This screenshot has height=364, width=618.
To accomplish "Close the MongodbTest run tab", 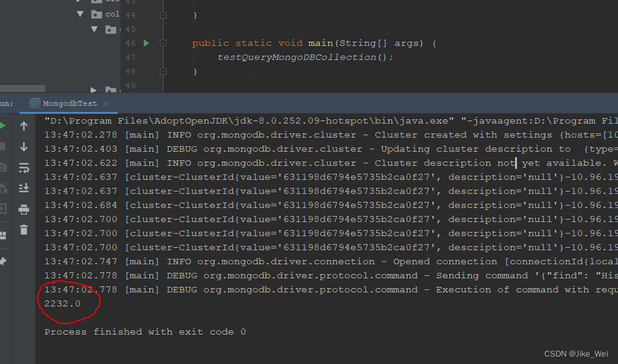I will 105,104.
